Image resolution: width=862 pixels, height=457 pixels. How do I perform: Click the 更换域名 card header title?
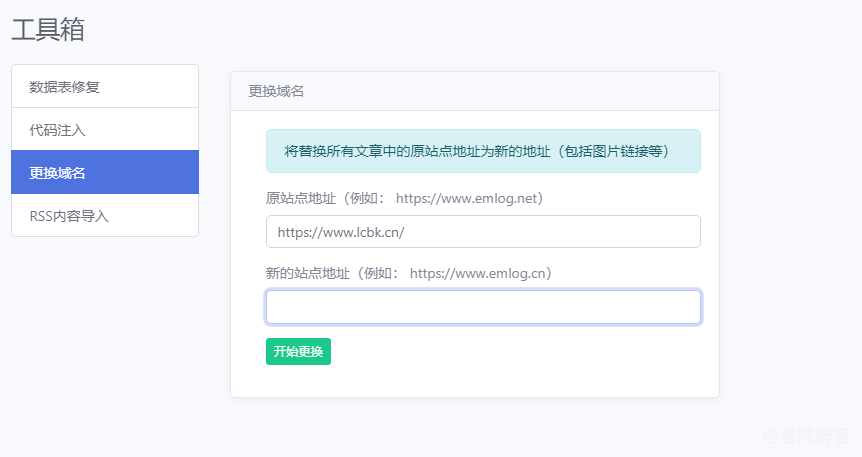click(x=276, y=91)
